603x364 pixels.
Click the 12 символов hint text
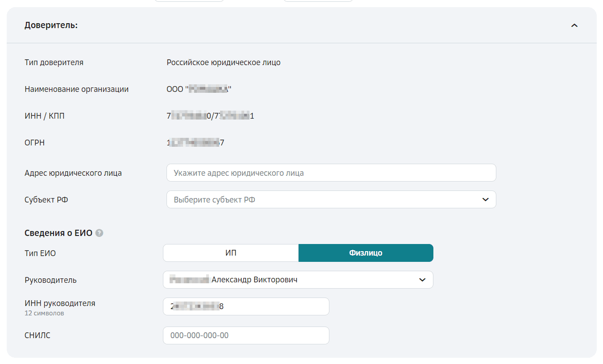coord(44,313)
